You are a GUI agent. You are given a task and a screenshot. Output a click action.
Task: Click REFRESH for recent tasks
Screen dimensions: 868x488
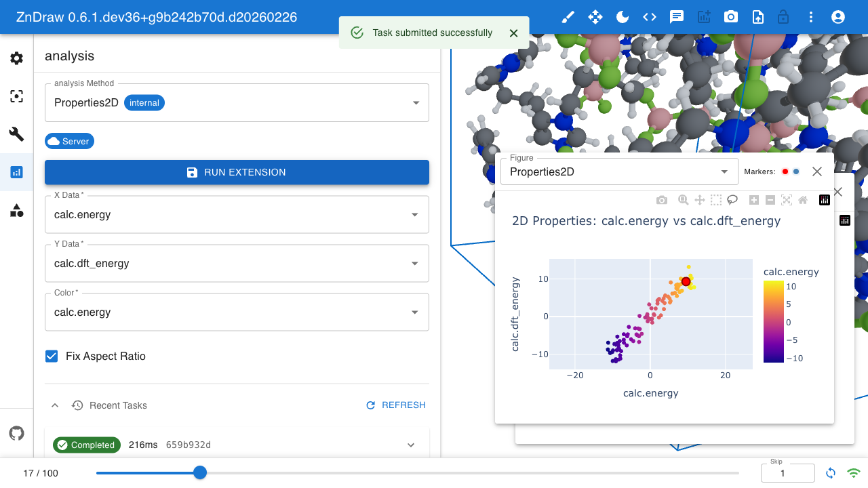(396, 405)
